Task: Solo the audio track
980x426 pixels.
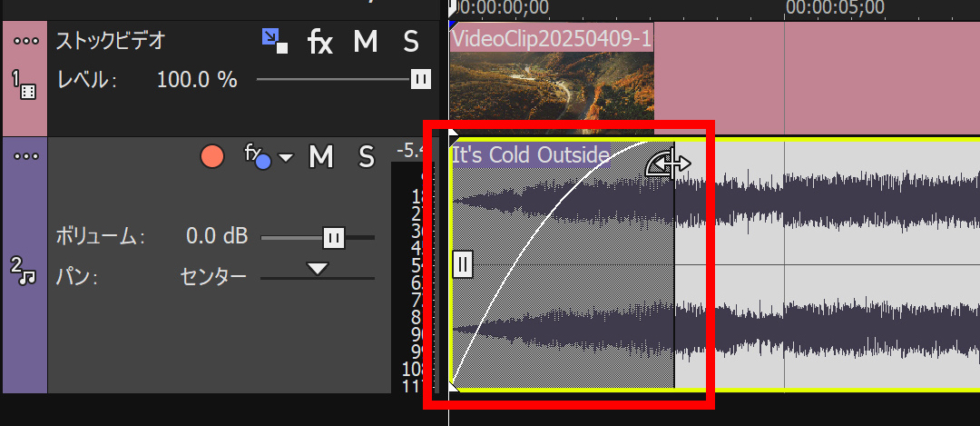Action: pyautogui.click(x=366, y=157)
